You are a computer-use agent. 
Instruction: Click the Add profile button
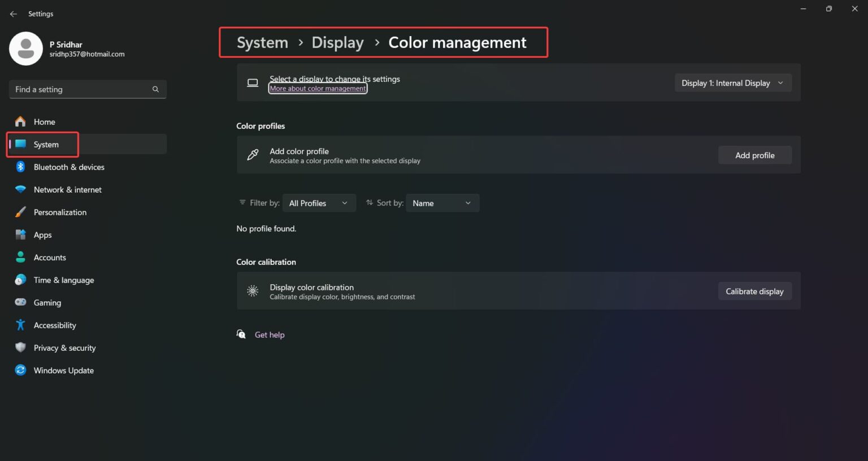tap(754, 155)
